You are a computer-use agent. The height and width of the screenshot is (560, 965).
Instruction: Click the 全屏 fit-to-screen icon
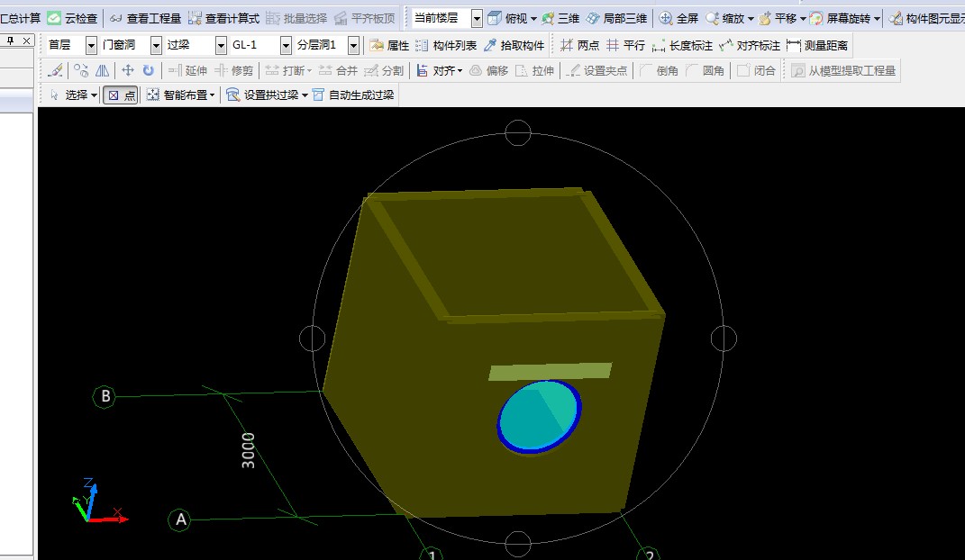pyautogui.click(x=665, y=18)
